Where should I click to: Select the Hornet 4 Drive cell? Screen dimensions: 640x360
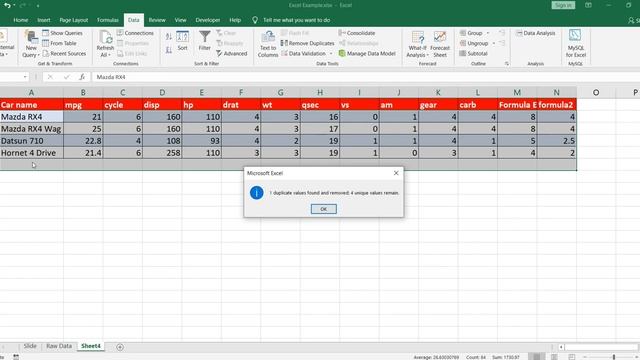31,153
